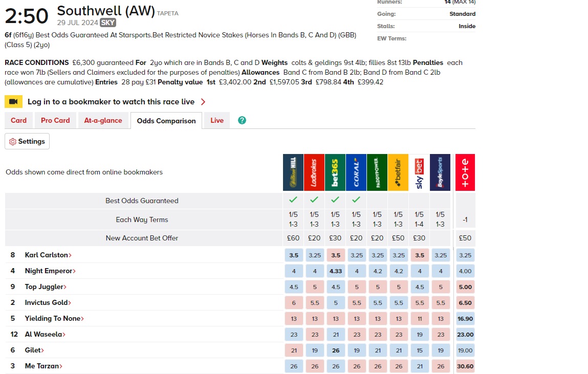Click the Paddy Power column logo
588x374 pixels.
(377, 172)
